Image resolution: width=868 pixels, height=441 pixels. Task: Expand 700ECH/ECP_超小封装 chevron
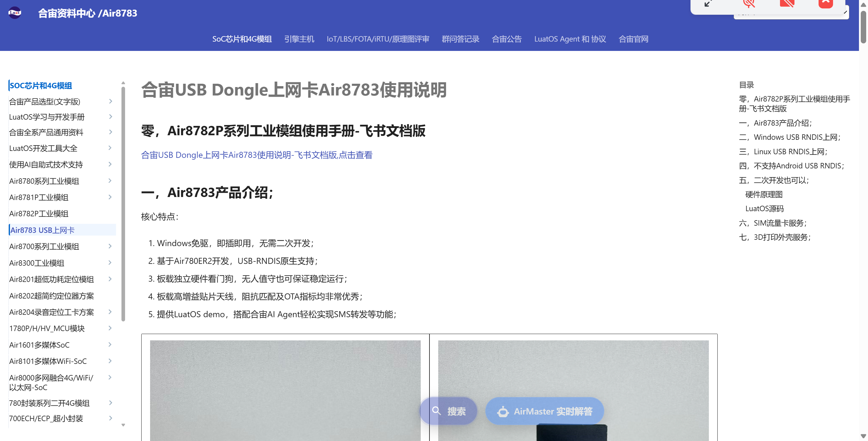click(x=111, y=418)
